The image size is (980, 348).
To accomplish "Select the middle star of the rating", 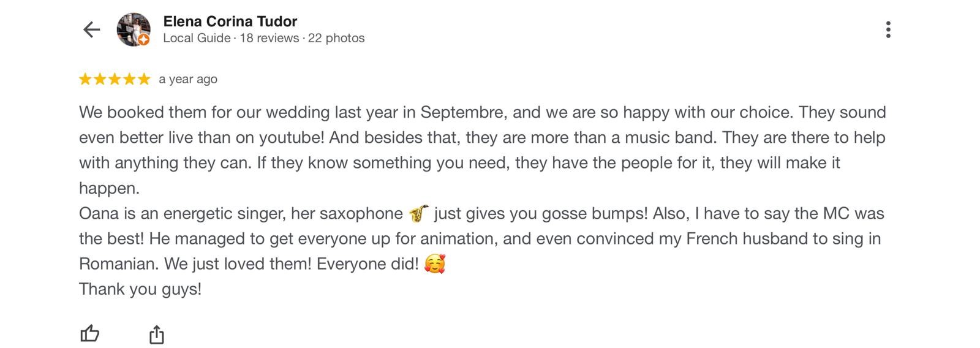I will coord(115,79).
